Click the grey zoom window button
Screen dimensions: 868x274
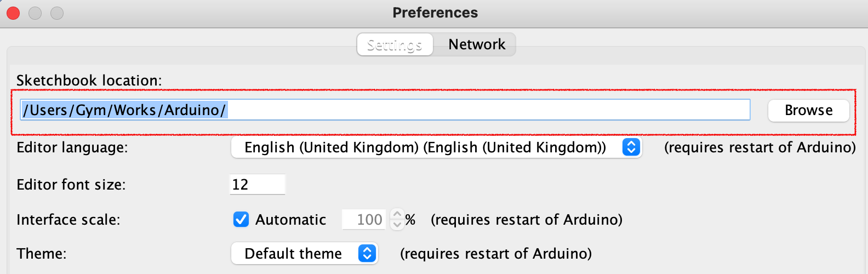(57, 13)
